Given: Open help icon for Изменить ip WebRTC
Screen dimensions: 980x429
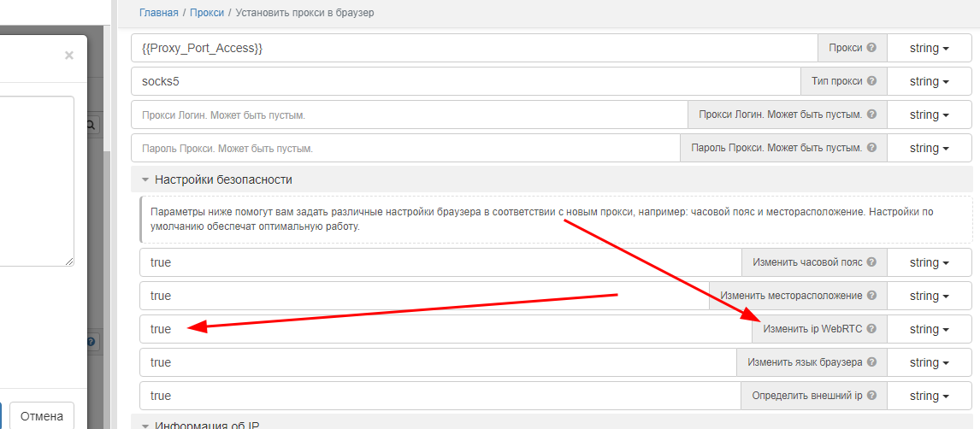Looking at the screenshot, I should pyautogui.click(x=871, y=329).
